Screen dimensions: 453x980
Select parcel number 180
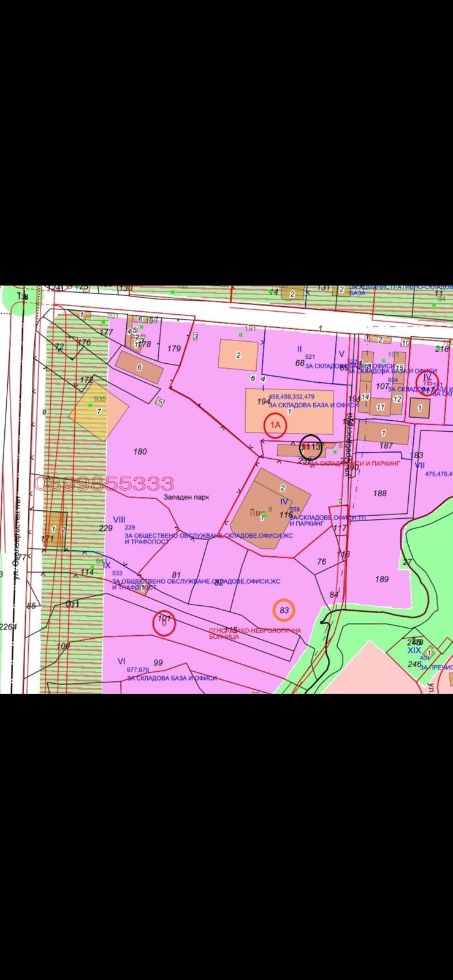[x=140, y=451]
